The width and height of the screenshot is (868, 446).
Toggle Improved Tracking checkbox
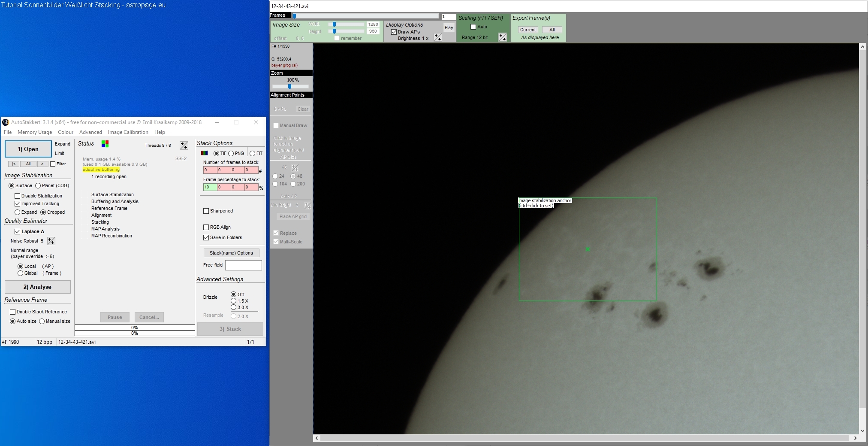[18, 203]
